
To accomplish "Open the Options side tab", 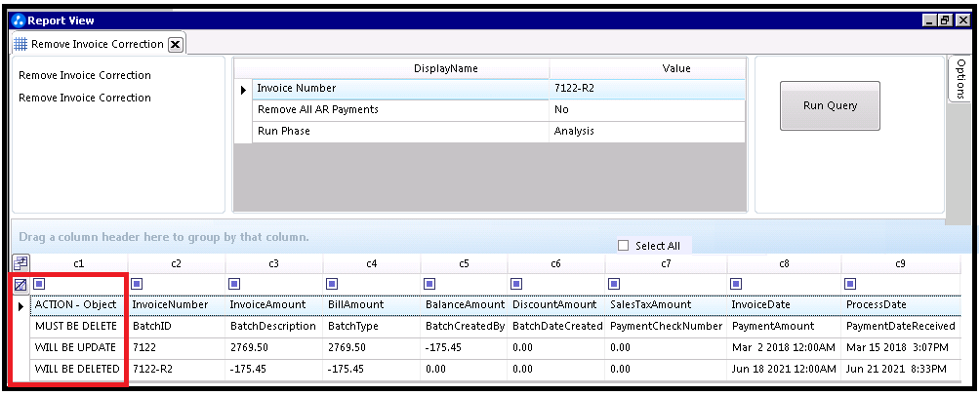I will click(x=961, y=78).
